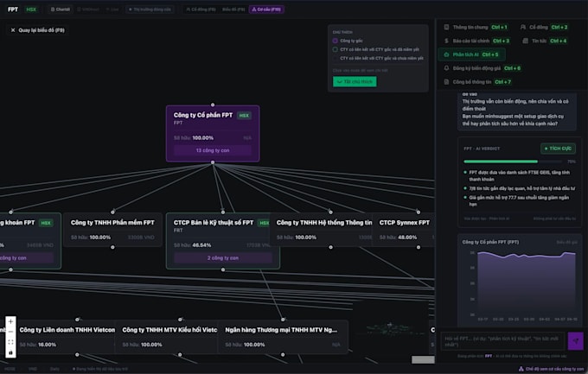Click the disclosure document icon
Viewport: 588px width, 374px height.
pyautogui.click(x=446, y=82)
